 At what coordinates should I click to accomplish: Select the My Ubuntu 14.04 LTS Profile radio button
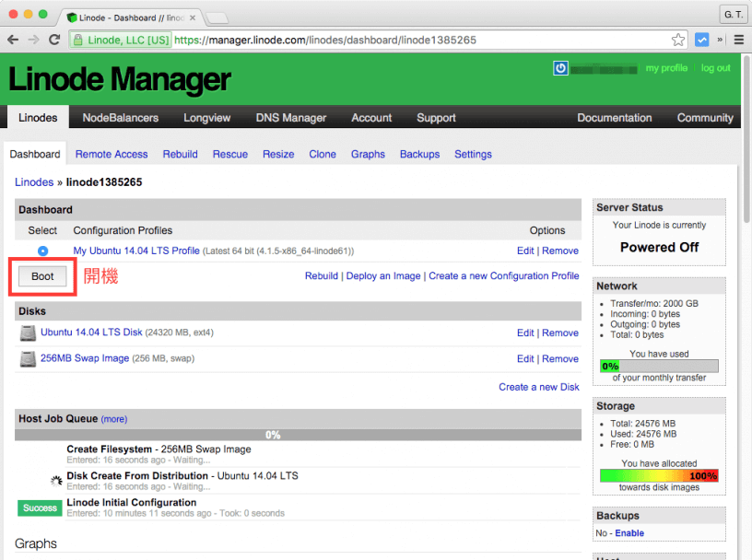coord(42,251)
